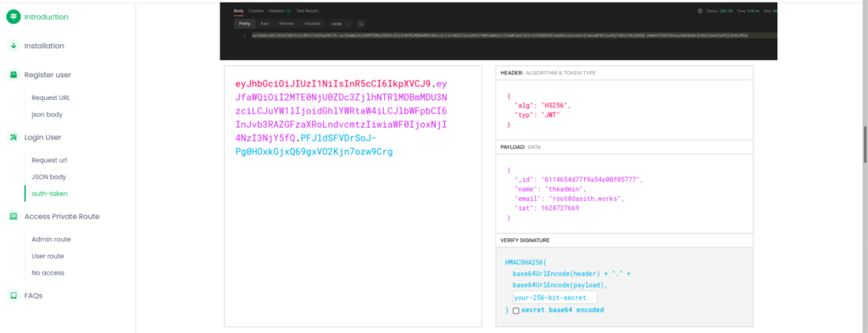Click the wrap lines icon beside JSON
The width and height of the screenshot is (868, 333).
click(361, 24)
